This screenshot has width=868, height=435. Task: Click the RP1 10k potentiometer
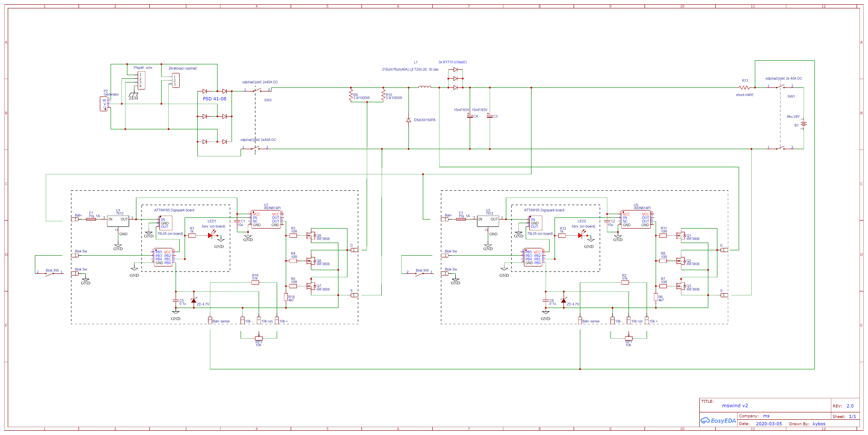[629, 338]
